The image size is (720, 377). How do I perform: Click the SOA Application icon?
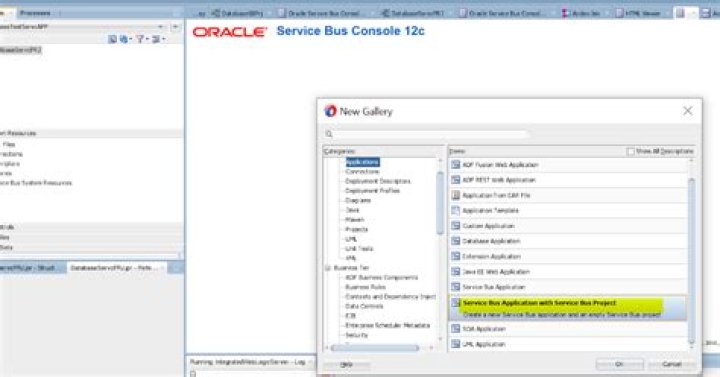[x=456, y=329]
